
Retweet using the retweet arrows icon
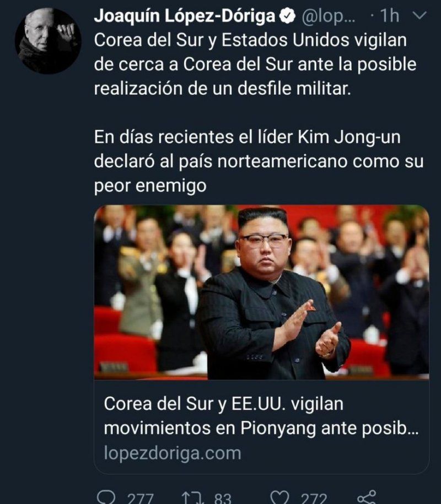(193, 497)
